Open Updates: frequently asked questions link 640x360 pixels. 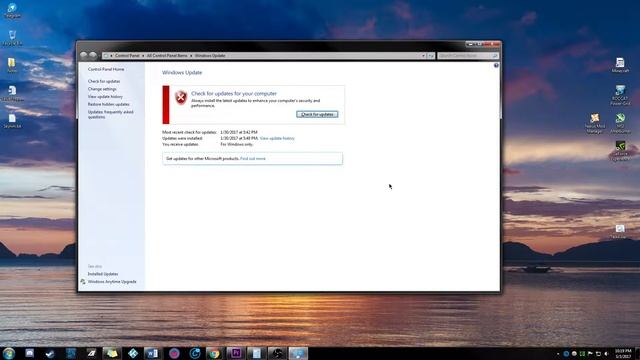pos(111,114)
